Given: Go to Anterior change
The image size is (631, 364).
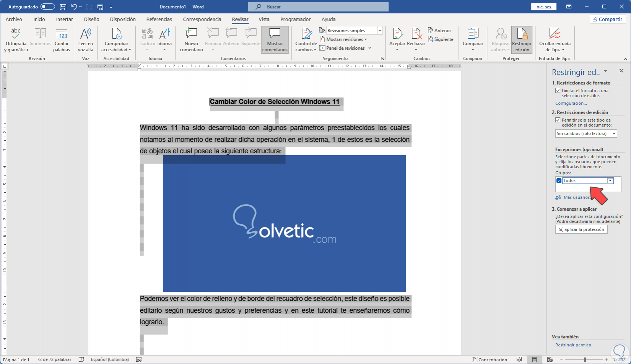Looking at the screenshot, I should (439, 31).
